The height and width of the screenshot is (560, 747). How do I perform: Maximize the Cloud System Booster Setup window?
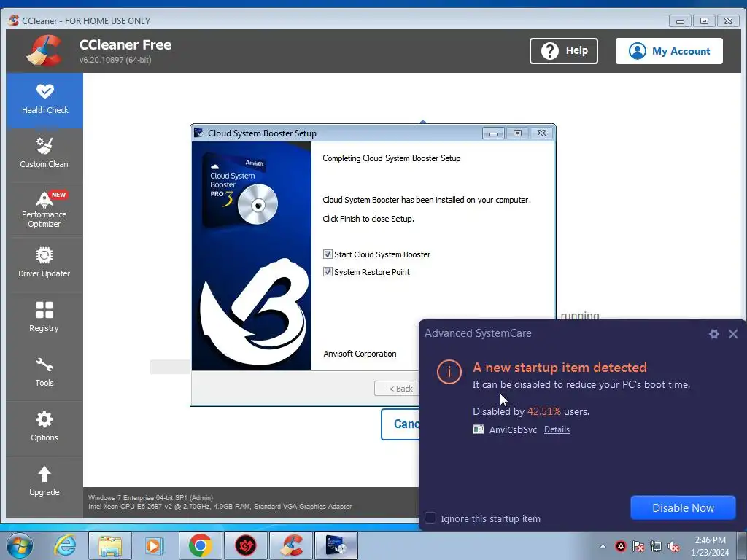tap(517, 133)
